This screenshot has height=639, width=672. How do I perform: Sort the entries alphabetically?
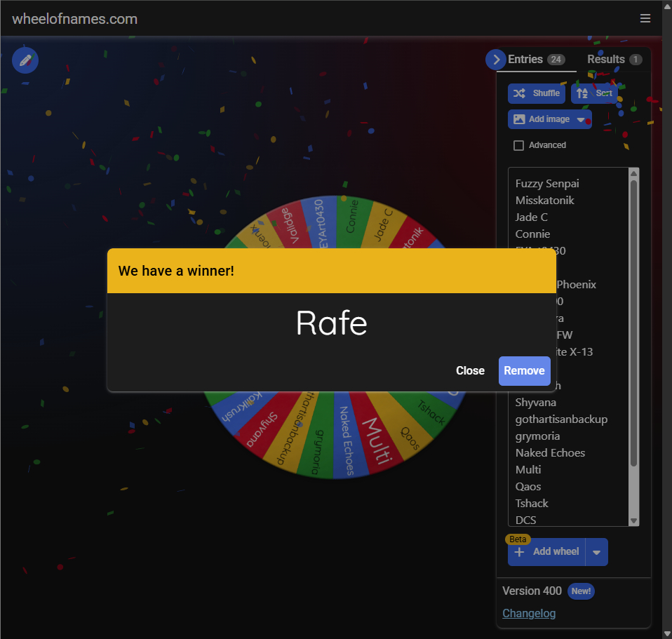point(594,93)
